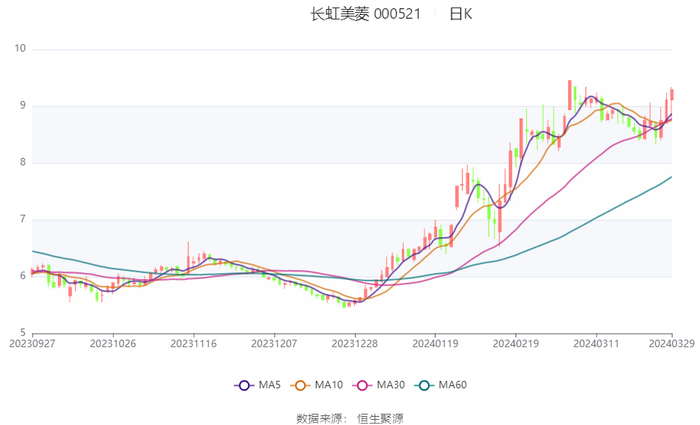This screenshot has width=700, height=425.
Task: Click y-axis value label 10
Action: pyautogui.click(x=20, y=48)
